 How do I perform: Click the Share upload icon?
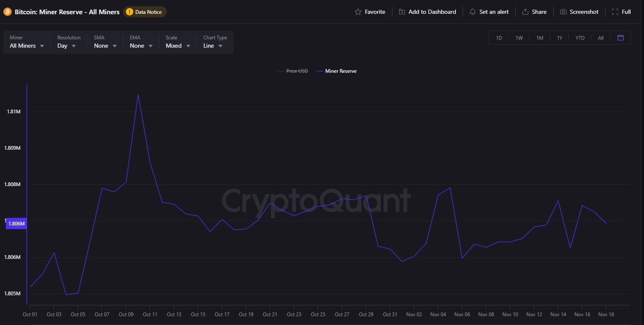click(x=525, y=12)
